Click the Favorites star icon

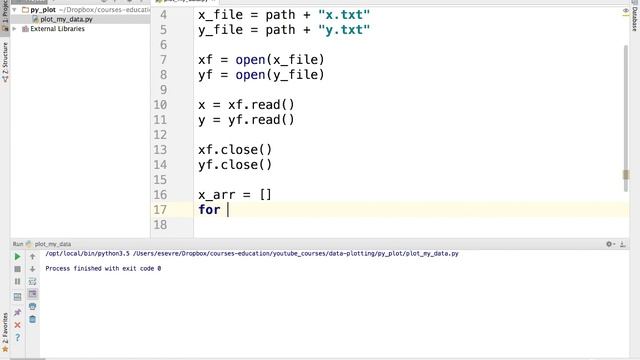coord(5,349)
